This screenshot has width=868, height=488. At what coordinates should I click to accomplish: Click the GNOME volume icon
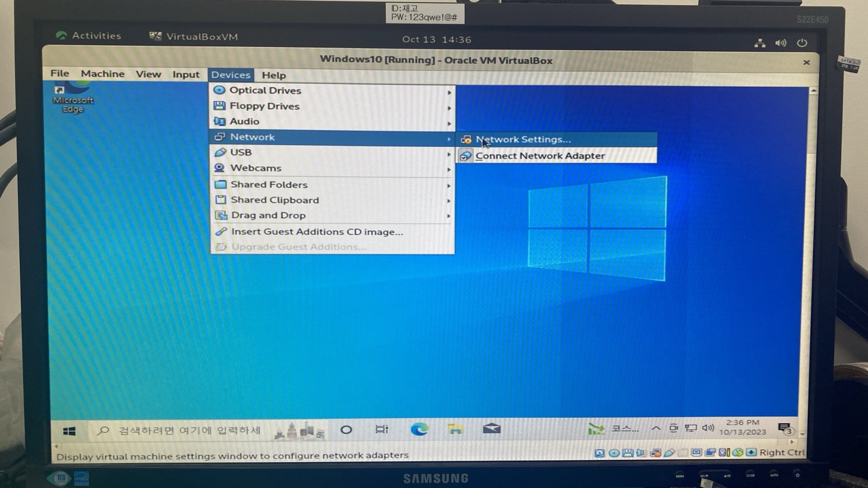[781, 43]
